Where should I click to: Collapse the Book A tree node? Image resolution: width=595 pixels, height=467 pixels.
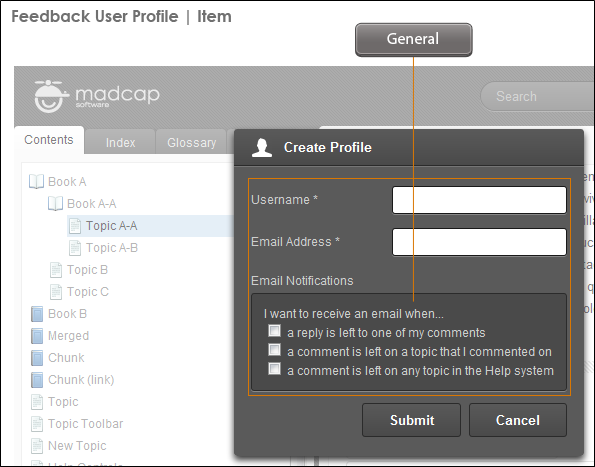67,182
